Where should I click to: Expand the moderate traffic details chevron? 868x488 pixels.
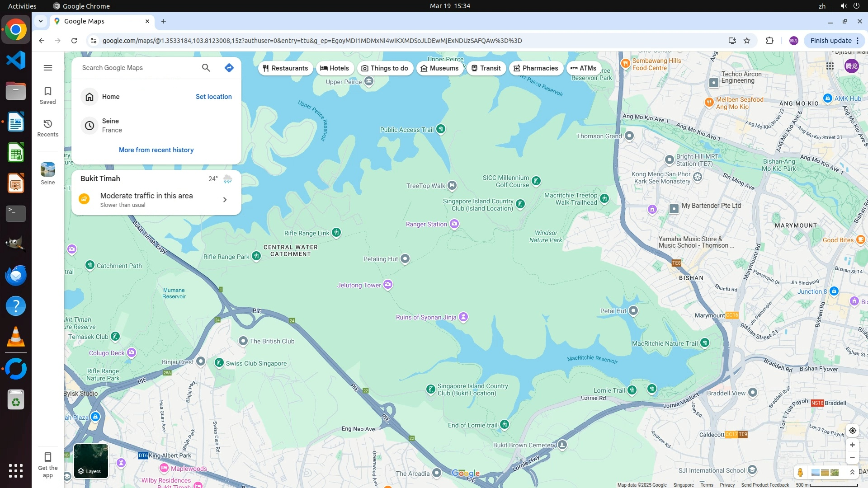(225, 200)
